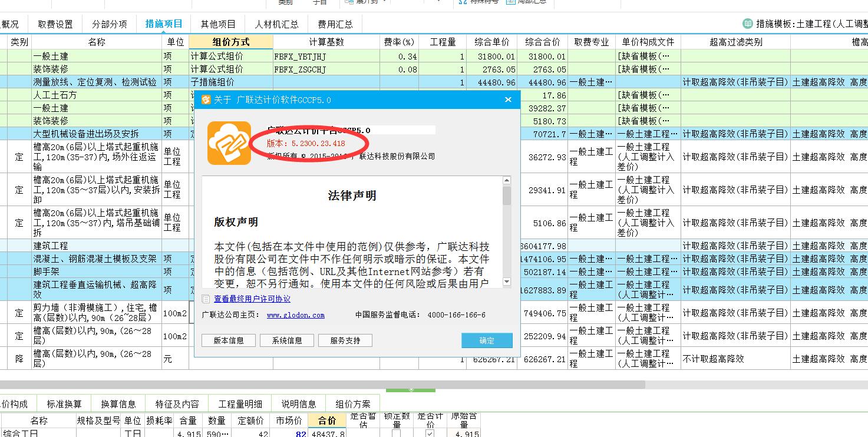
Task: Select the 人工土石方 row name
Action: click(x=55, y=95)
